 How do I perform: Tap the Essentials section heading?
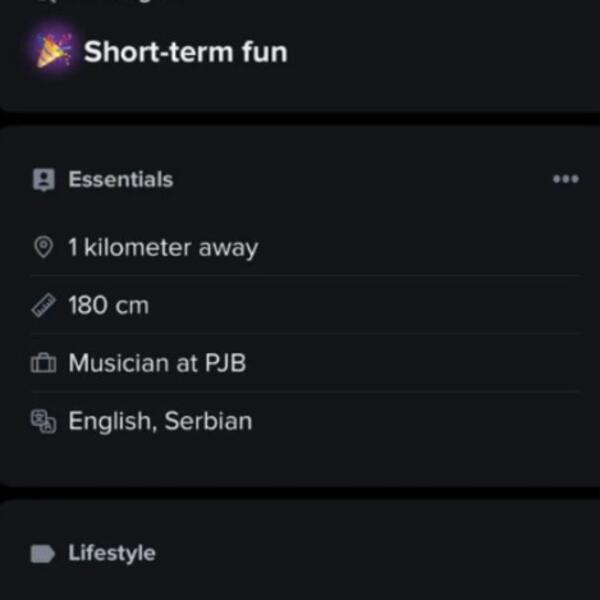(120, 180)
